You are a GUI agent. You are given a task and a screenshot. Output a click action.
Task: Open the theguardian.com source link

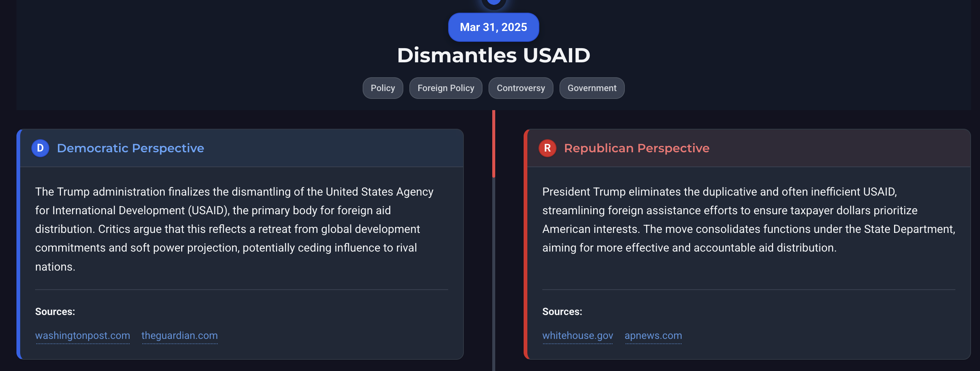(180, 336)
